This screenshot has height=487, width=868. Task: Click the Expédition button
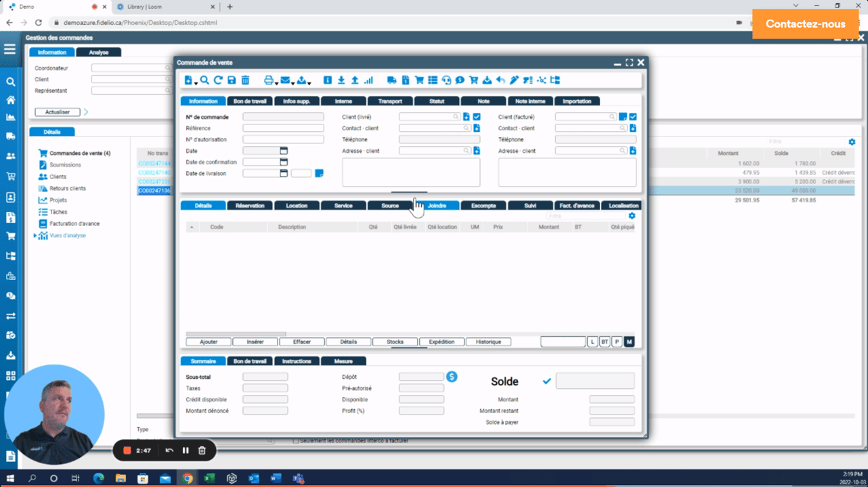[x=442, y=342]
